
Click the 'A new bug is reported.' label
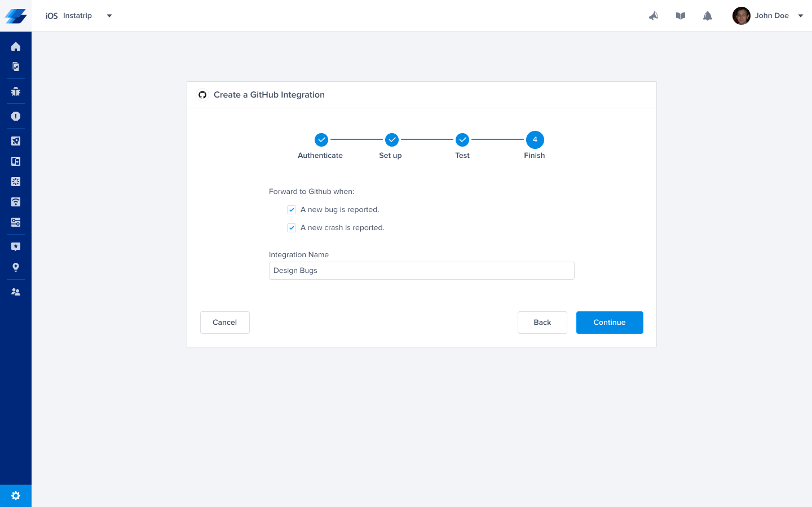point(340,210)
